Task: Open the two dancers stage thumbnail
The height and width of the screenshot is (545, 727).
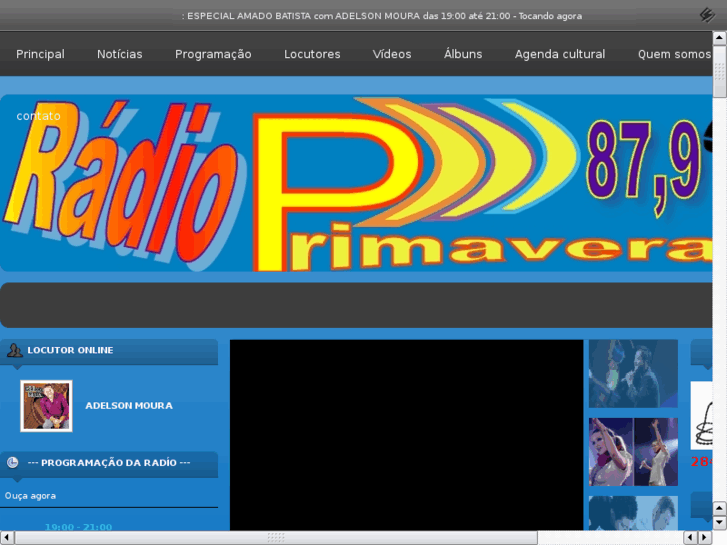Action: point(633,452)
